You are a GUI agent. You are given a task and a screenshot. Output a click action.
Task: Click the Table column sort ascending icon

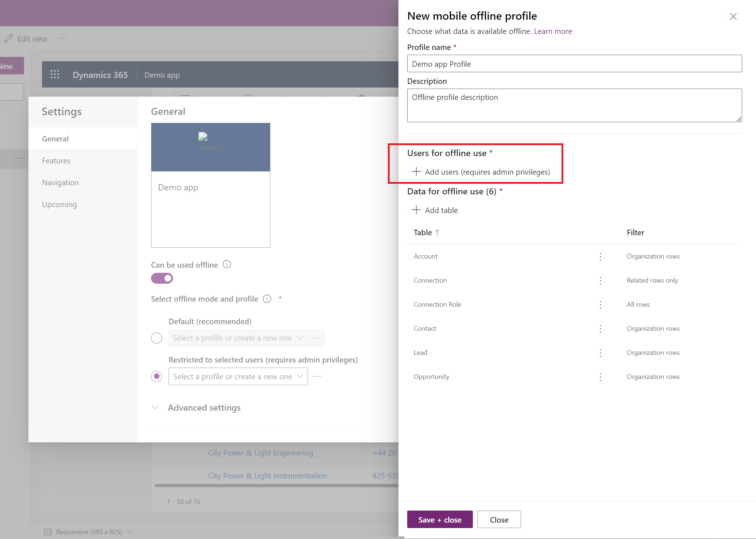[437, 232]
